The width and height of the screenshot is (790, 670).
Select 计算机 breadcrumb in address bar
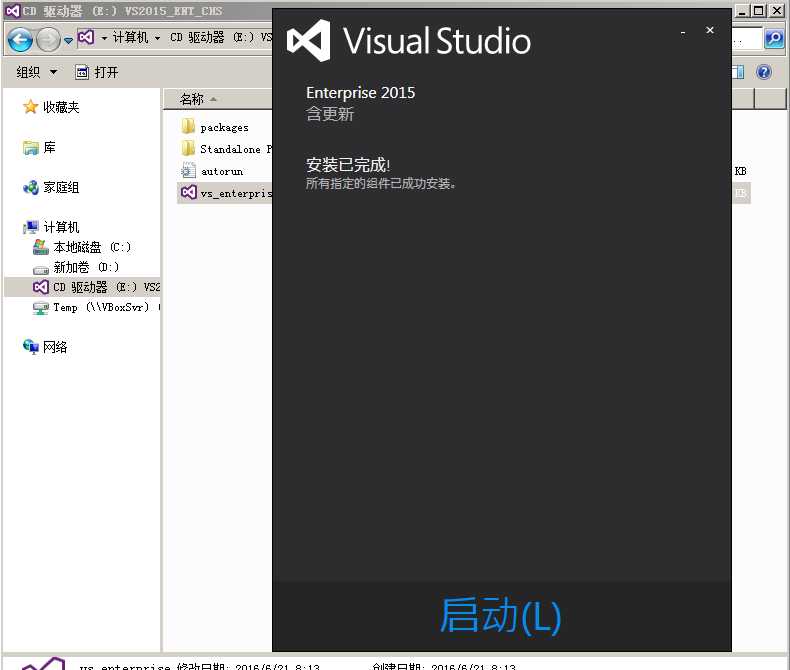130,37
